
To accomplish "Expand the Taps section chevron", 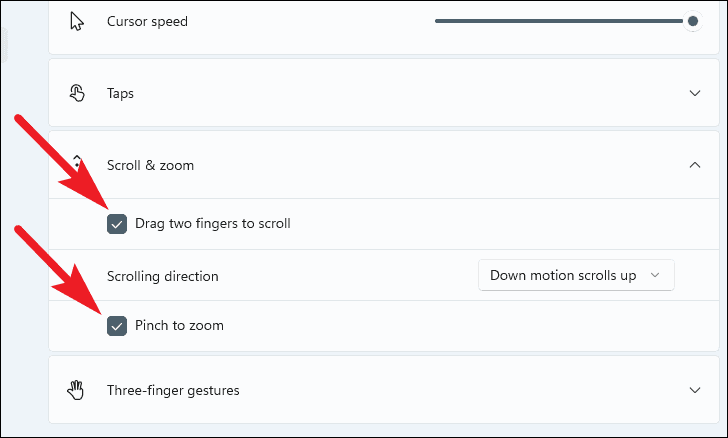I will pyautogui.click(x=695, y=93).
